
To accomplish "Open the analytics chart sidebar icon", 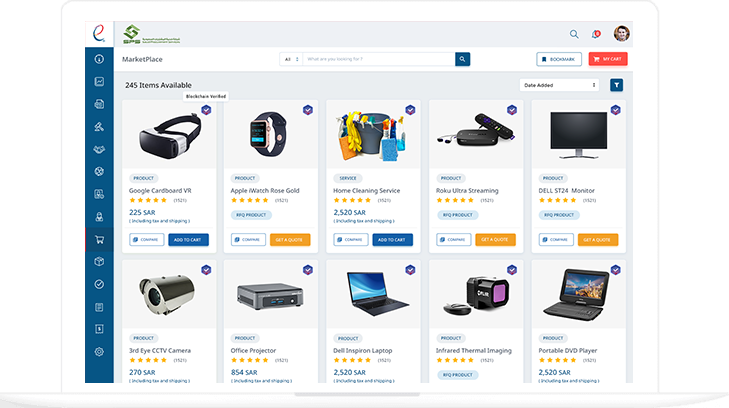I will pos(99,81).
